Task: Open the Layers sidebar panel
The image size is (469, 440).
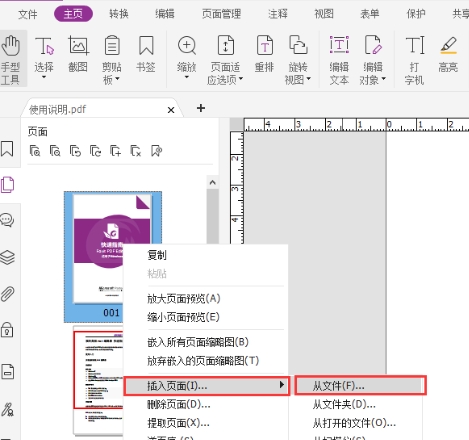Action: click(x=7, y=257)
